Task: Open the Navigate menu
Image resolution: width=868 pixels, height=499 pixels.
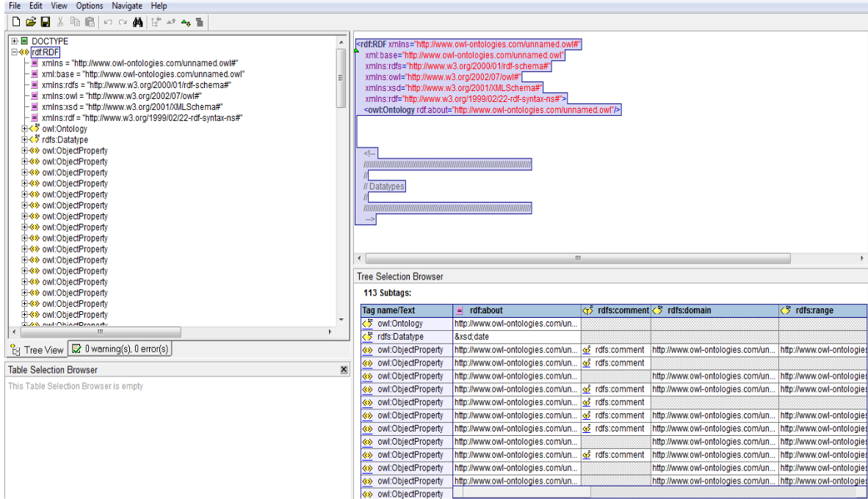Action: 127,6
